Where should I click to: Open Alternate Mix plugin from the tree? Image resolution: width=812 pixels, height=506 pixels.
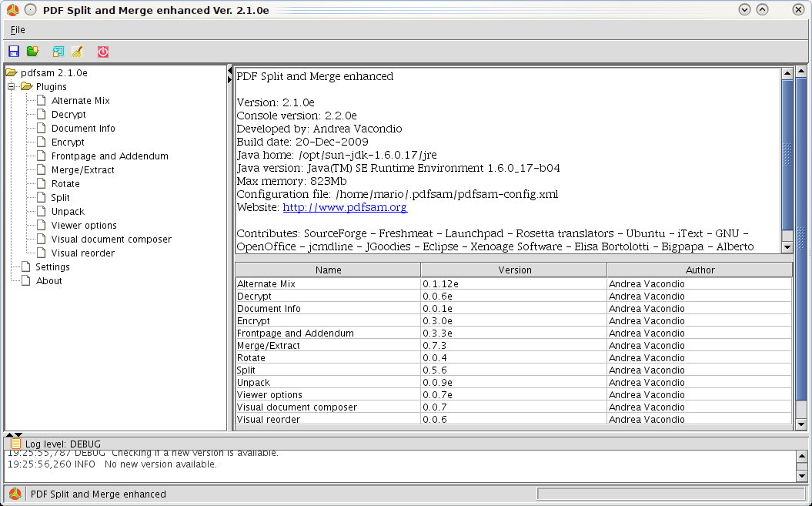pyautogui.click(x=80, y=101)
